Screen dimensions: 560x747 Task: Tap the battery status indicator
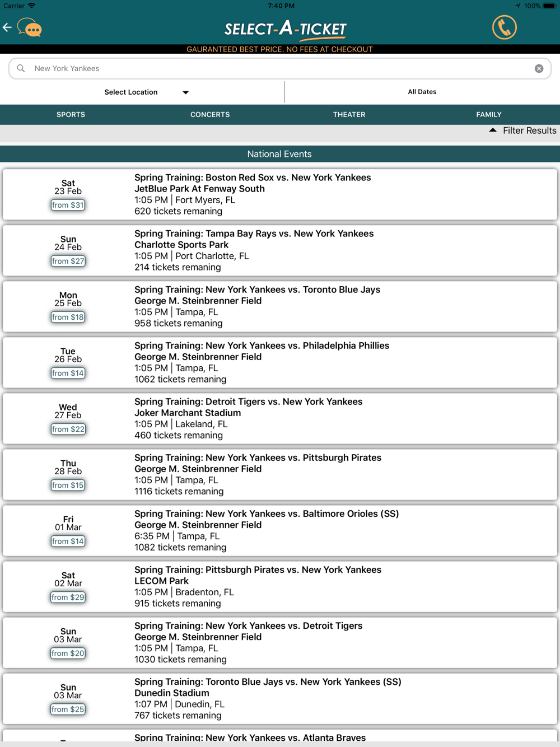pos(549,6)
